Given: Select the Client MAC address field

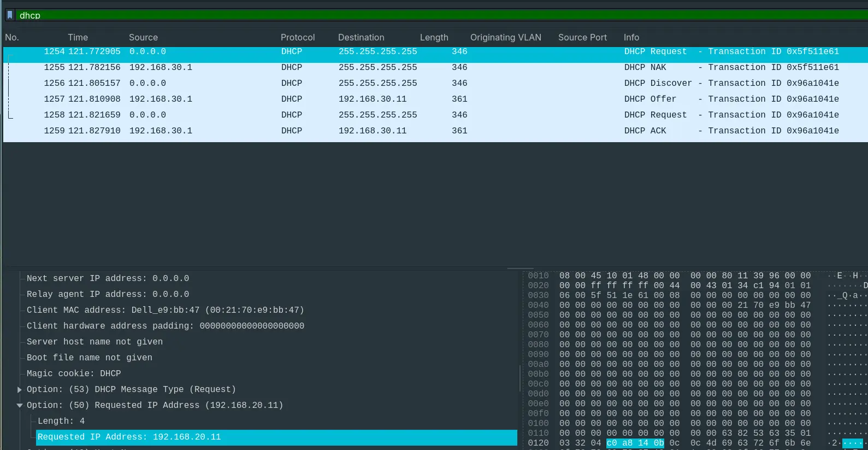Looking at the screenshot, I should point(165,310).
